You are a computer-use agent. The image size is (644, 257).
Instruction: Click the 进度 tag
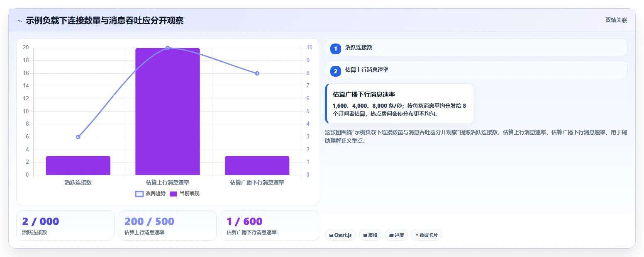[x=396, y=235]
